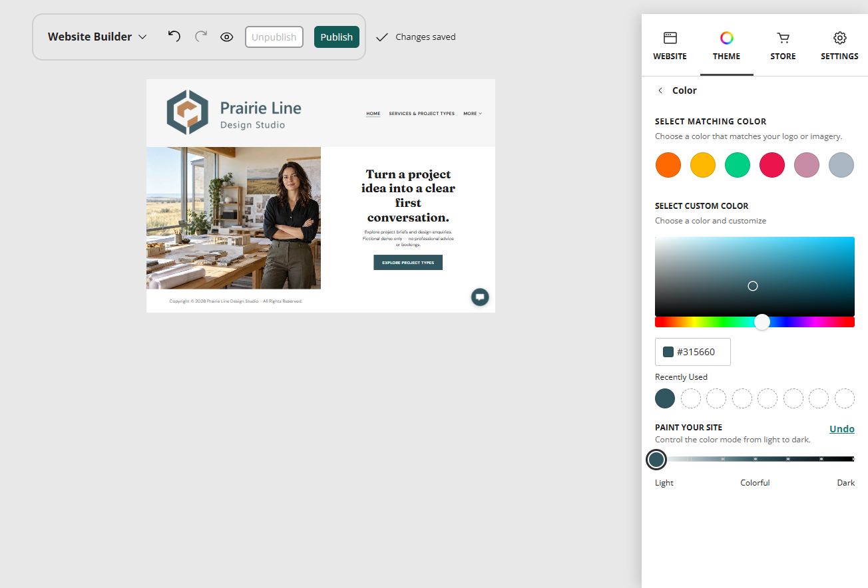
Task: Click the hue slider handle
Action: (762, 322)
